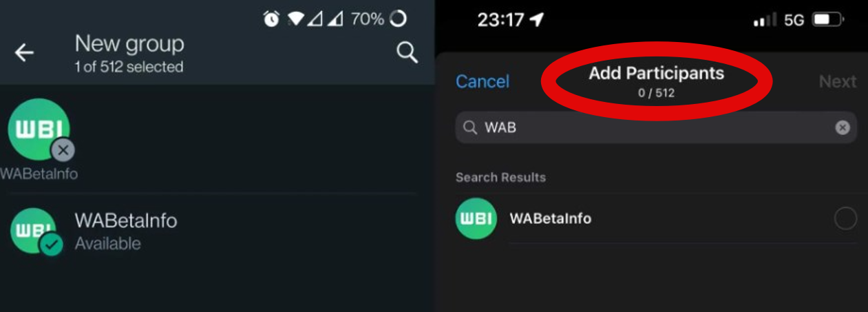Tap the Add Participants title
868x312 pixels.
pyautogui.click(x=656, y=74)
